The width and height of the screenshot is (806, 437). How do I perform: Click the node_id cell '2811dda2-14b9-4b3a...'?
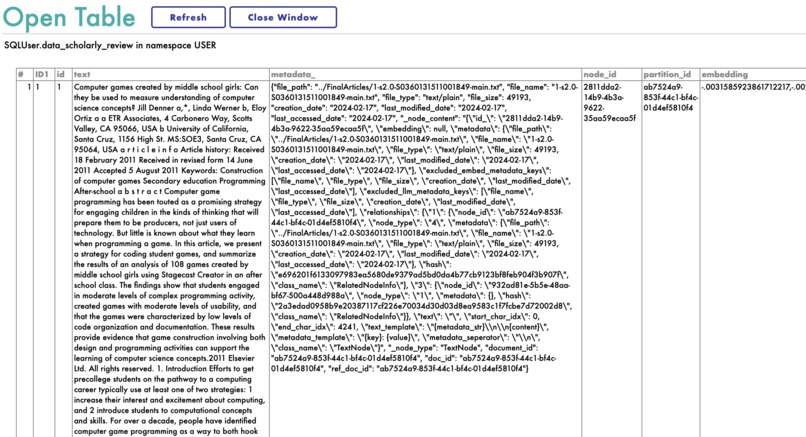click(611, 259)
